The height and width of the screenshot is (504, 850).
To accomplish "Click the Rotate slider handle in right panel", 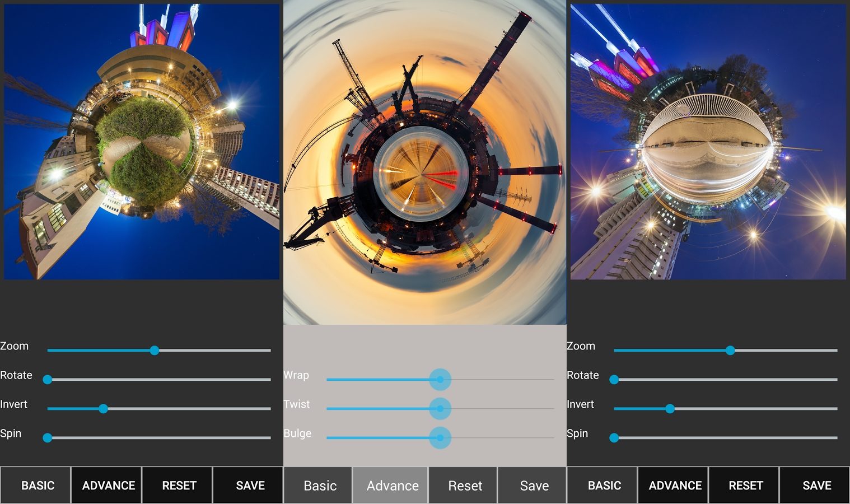I will (x=614, y=380).
